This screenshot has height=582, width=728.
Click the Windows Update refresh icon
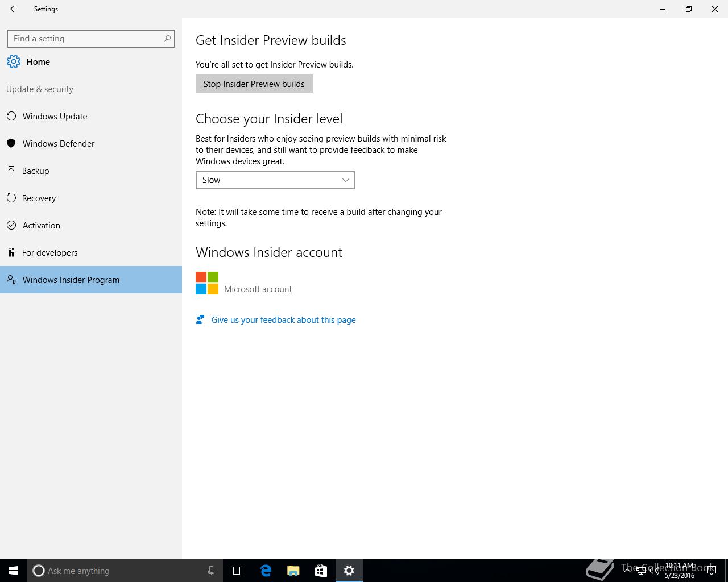11,116
